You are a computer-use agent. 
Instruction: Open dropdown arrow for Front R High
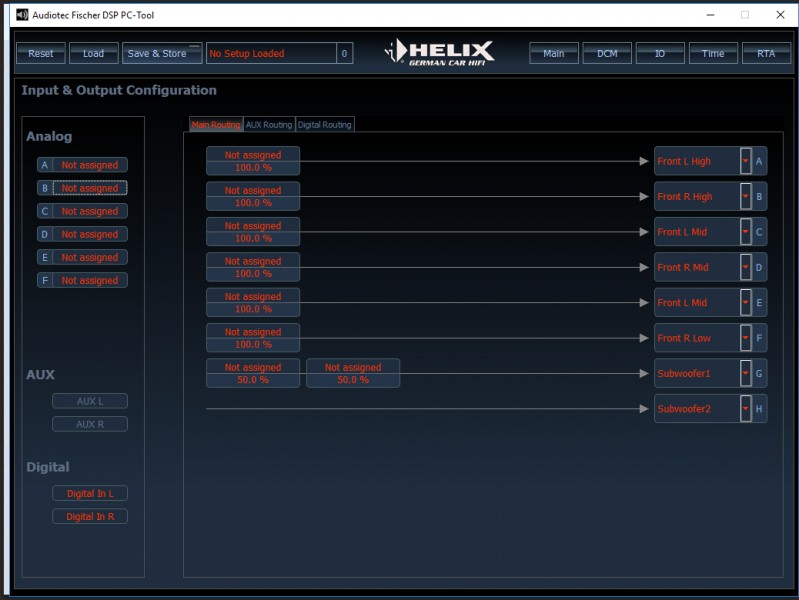pos(745,196)
